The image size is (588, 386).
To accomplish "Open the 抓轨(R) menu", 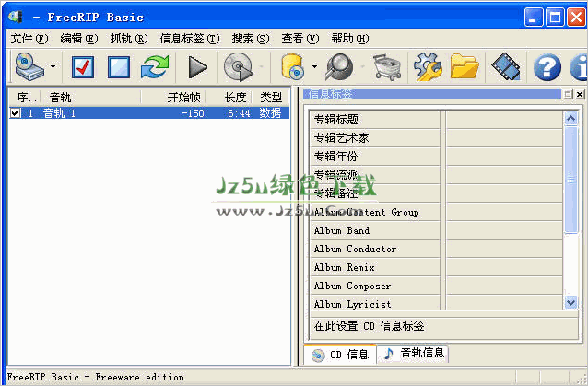I will (x=129, y=38).
